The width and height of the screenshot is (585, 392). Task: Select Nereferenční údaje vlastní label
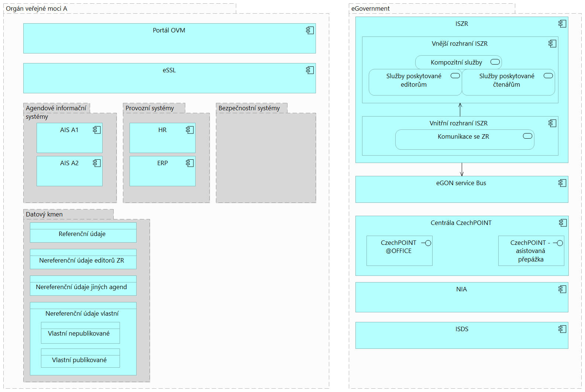tap(82, 313)
